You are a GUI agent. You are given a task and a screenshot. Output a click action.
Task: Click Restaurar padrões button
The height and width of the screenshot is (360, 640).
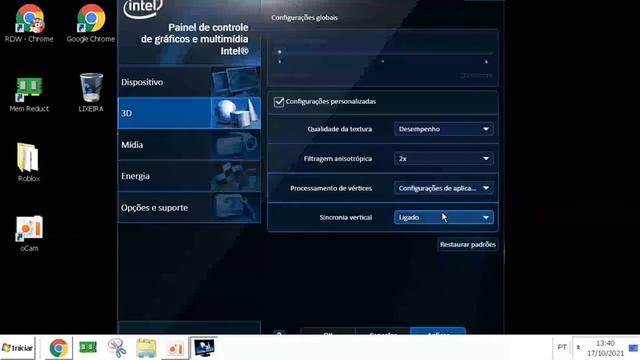click(468, 244)
